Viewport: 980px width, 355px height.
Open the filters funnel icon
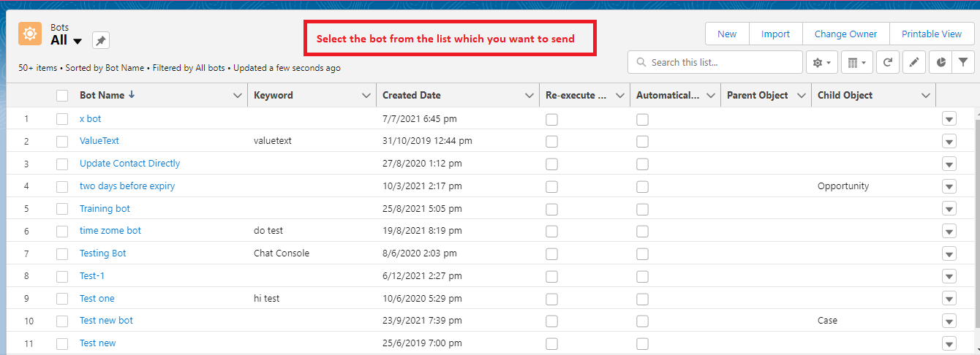[963, 63]
